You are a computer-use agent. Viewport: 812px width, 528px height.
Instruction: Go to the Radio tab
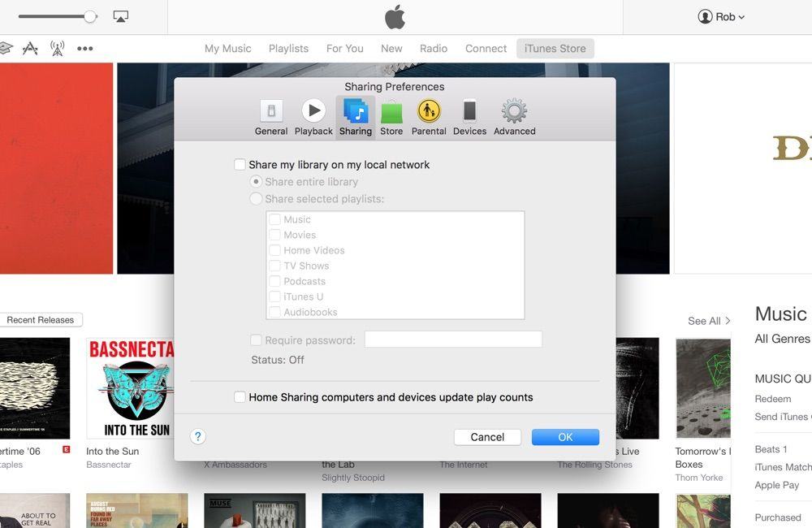click(x=434, y=49)
